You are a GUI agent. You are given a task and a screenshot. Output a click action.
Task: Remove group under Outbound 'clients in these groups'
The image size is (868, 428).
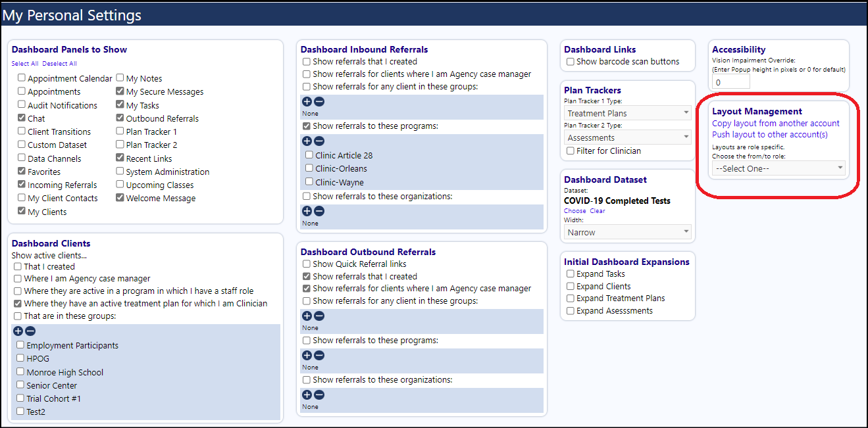point(319,316)
